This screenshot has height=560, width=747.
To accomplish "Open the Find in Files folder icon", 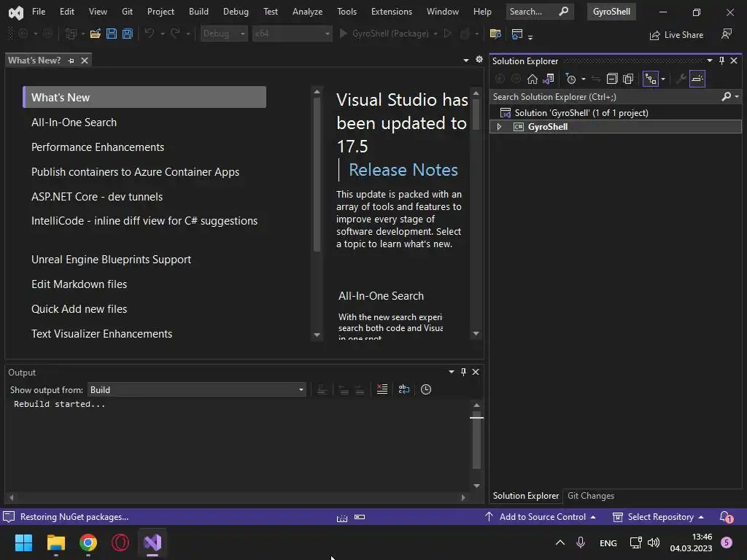I will pos(495,34).
